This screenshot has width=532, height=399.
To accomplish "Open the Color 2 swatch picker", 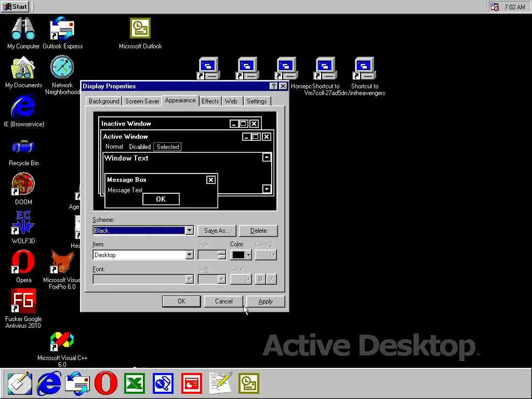I will [x=265, y=255].
